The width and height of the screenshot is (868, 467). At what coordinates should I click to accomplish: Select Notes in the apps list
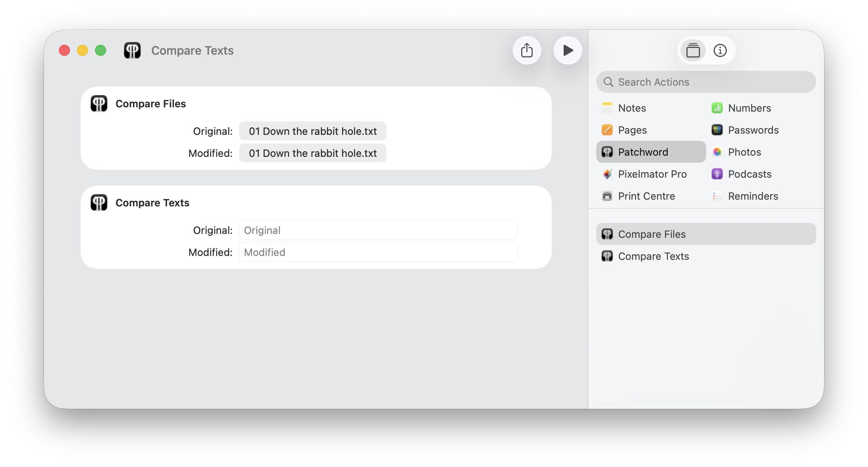coord(632,108)
